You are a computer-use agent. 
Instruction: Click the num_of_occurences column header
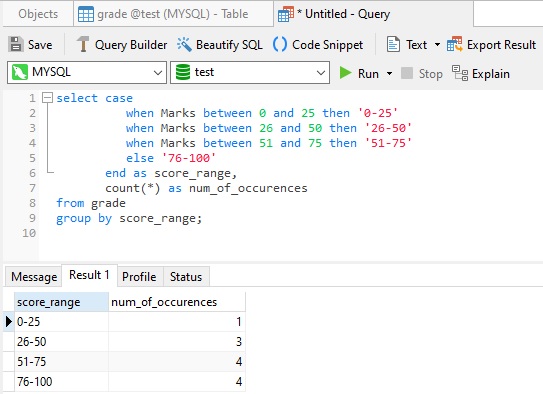tap(177, 302)
